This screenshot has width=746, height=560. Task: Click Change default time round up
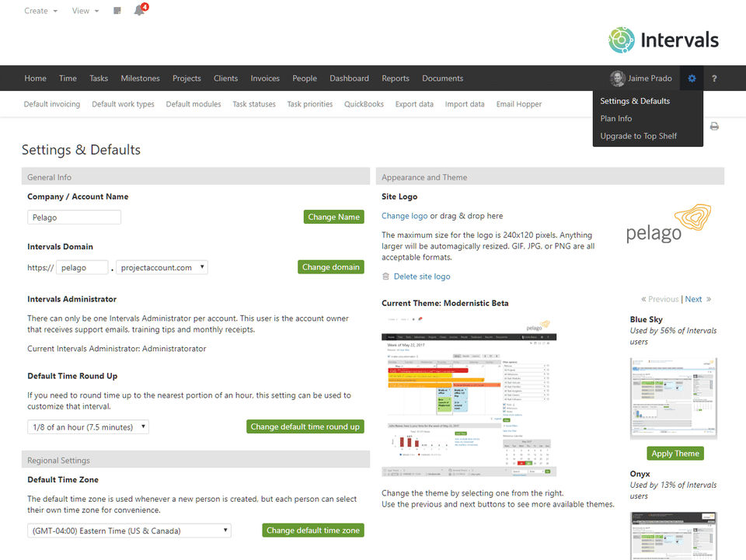(x=305, y=427)
